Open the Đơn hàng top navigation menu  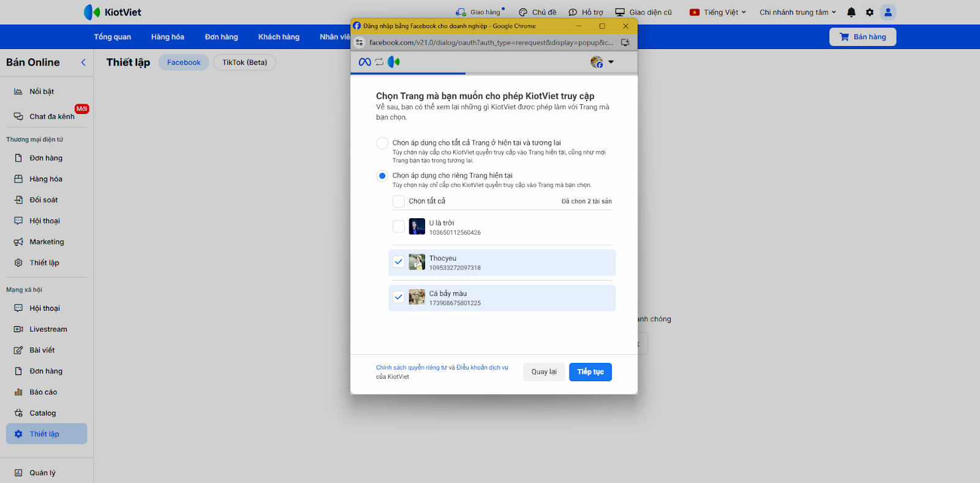[221, 37]
